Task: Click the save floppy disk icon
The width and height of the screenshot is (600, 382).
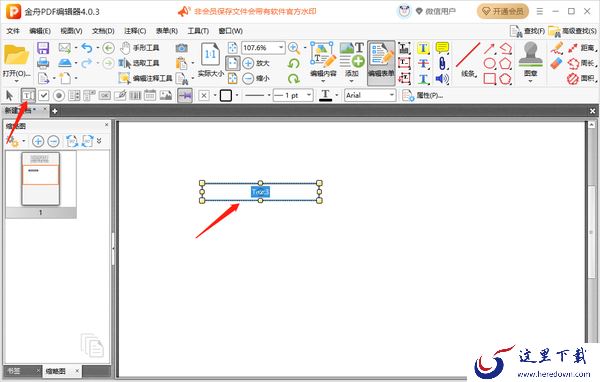Action: click(43, 48)
